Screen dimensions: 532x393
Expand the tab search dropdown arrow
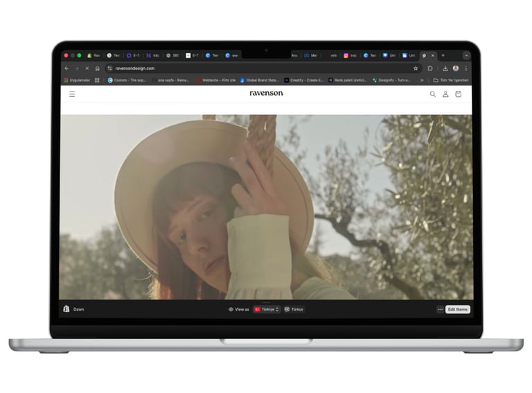click(x=466, y=55)
